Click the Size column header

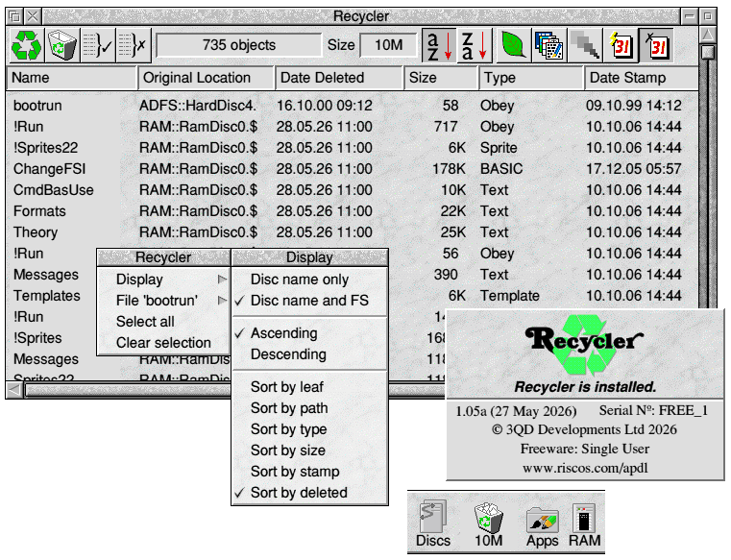click(x=441, y=78)
